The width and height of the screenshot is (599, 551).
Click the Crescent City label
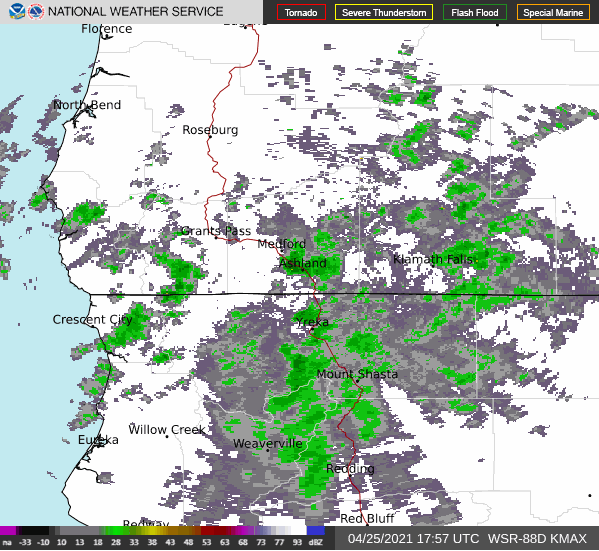(92, 319)
